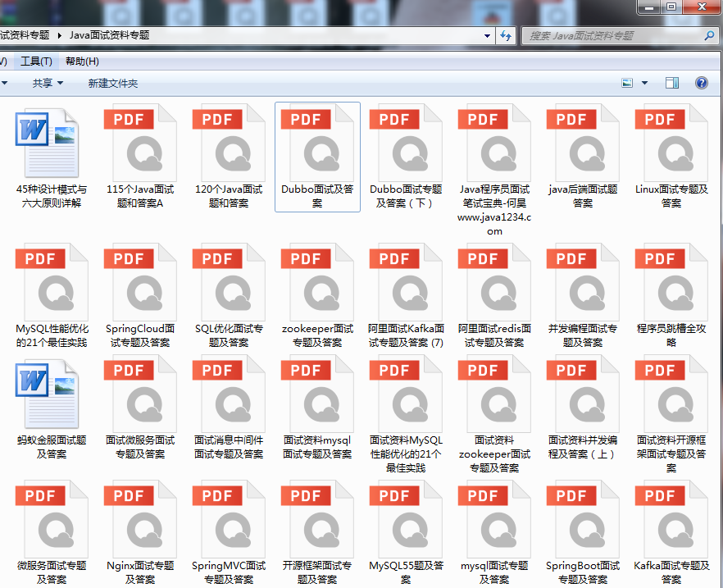This screenshot has height=588, width=723.
Task: Click the file name 120个Java面试题和答案
Action: (x=229, y=196)
